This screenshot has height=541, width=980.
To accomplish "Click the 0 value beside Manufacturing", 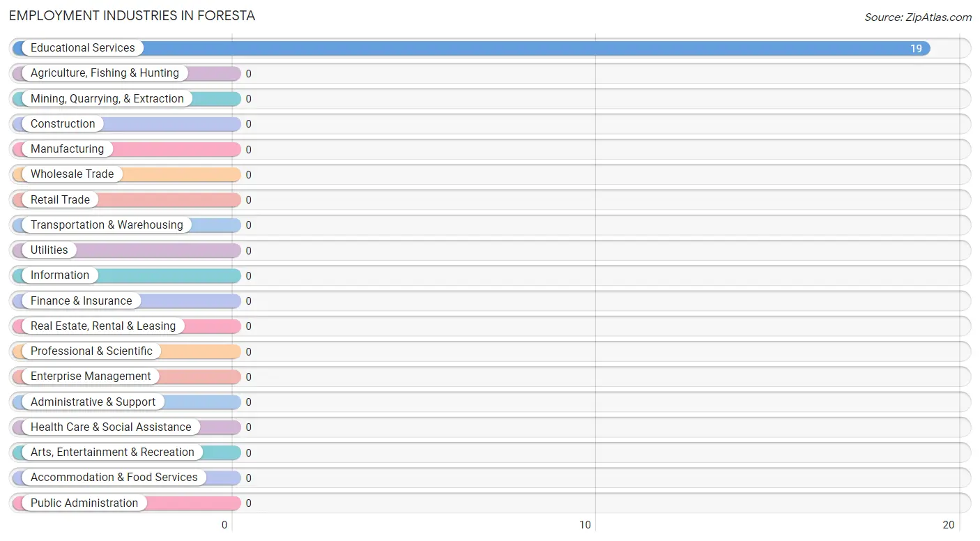I will tap(248, 150).
